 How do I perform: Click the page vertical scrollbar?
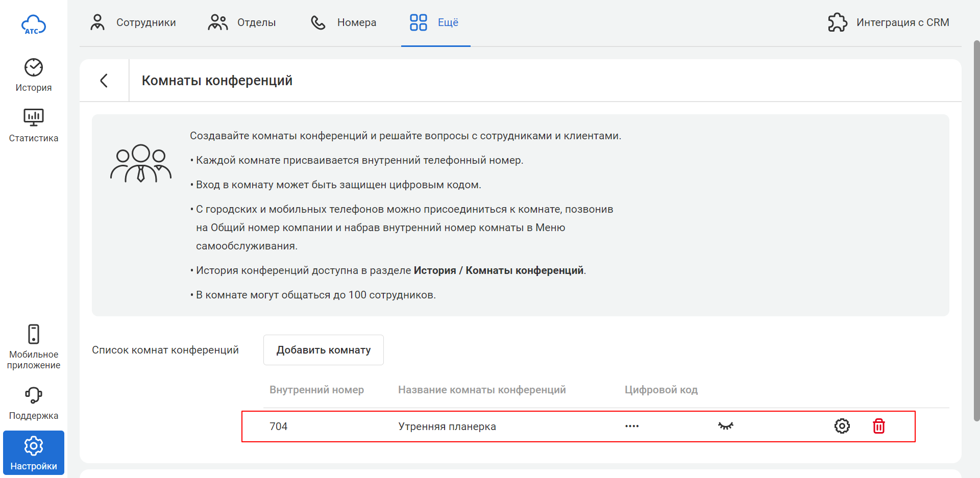(976, 230)
